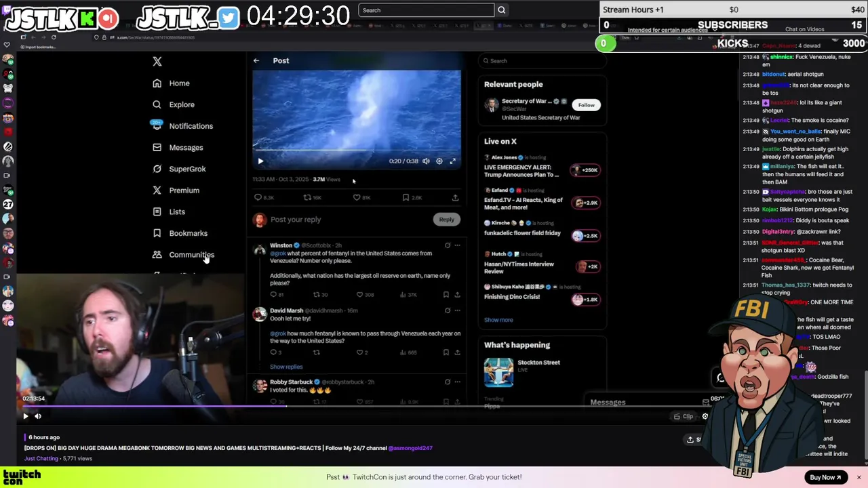Mute the embedded post video volume

[x=426, y=161]
